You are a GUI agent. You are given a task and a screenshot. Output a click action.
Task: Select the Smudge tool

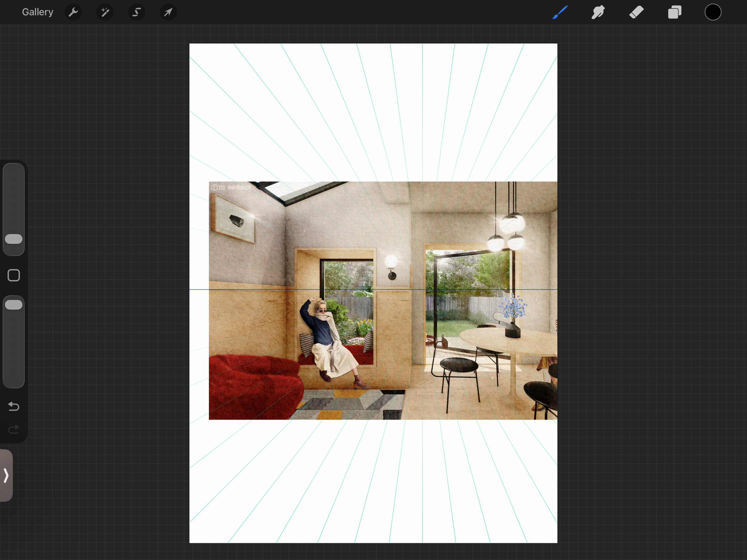point(598,12)
